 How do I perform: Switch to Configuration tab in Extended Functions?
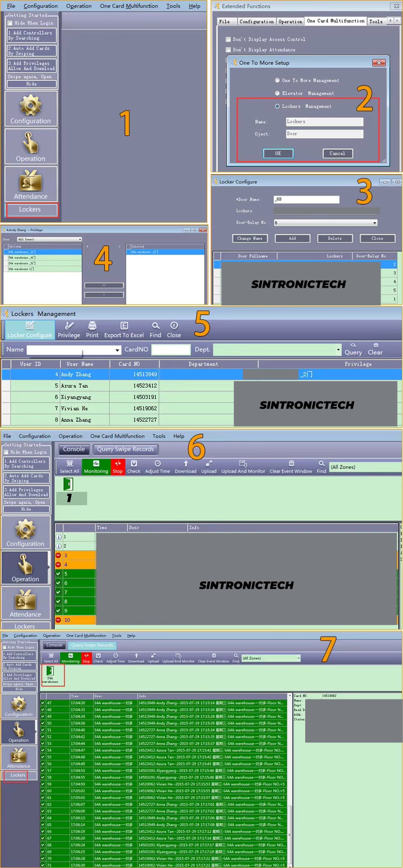pos(257,21)
